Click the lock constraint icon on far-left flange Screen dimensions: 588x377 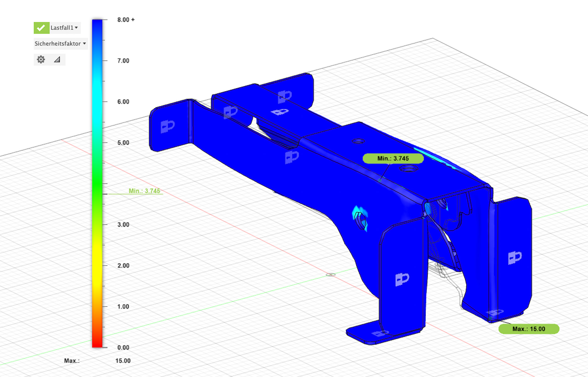click(168, 126)
